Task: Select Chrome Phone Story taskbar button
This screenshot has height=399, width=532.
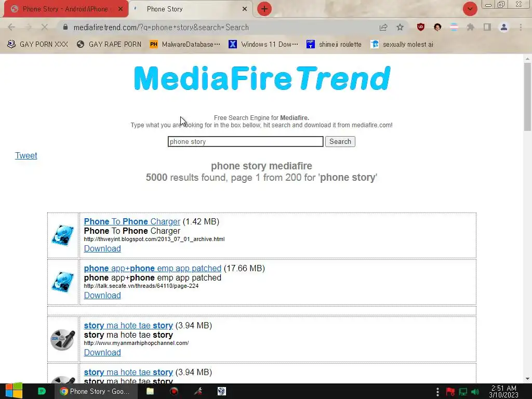Action: pyautogui.click(x=96, y=391)
